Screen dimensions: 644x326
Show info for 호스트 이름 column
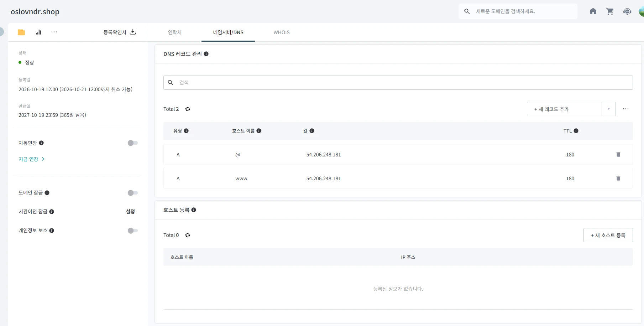(x=259, y=131)
